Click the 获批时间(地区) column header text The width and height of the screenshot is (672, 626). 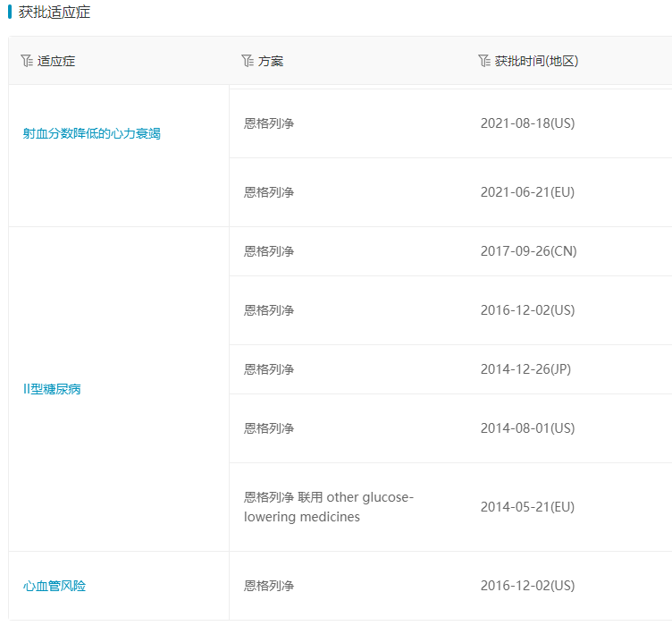(536, 62)
